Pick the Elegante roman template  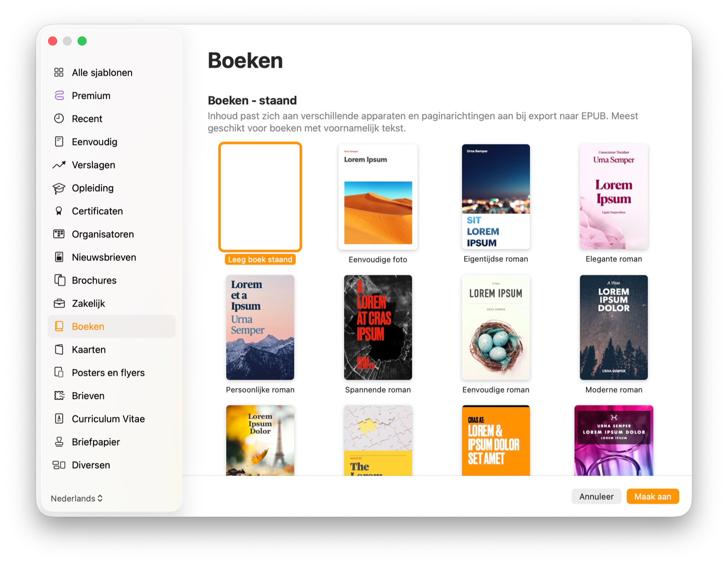pos(613,197)
